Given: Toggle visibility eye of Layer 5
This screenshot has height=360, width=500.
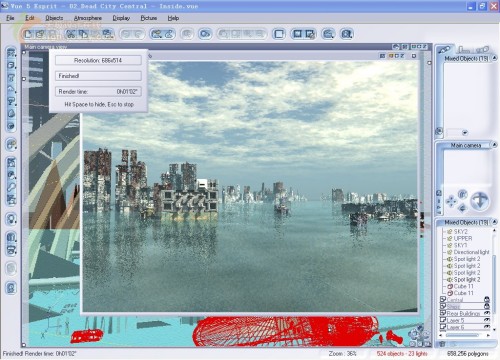Looking at the screenshot, I should pos(486,320).
